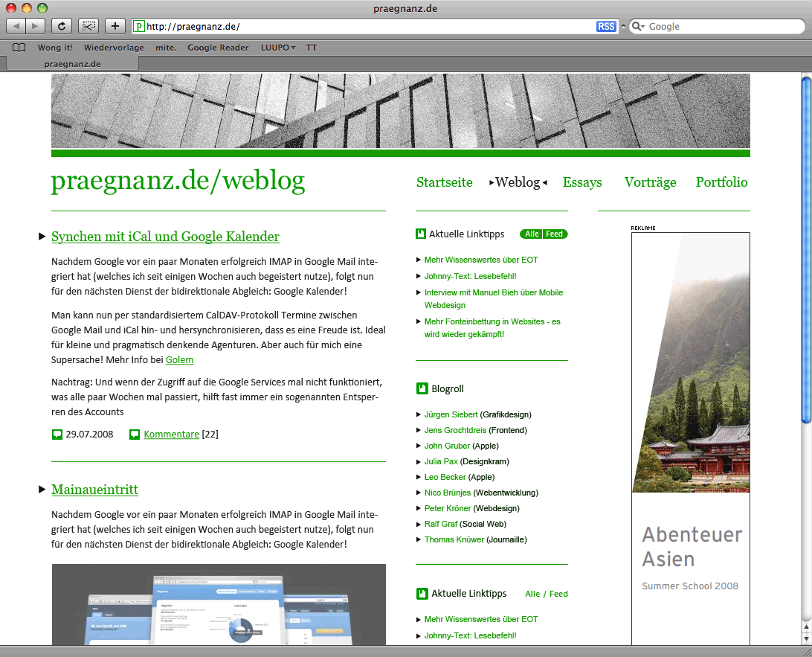Click the green comment icon beside Kommentare
This screenshot has width=812, height=657.
135,435
